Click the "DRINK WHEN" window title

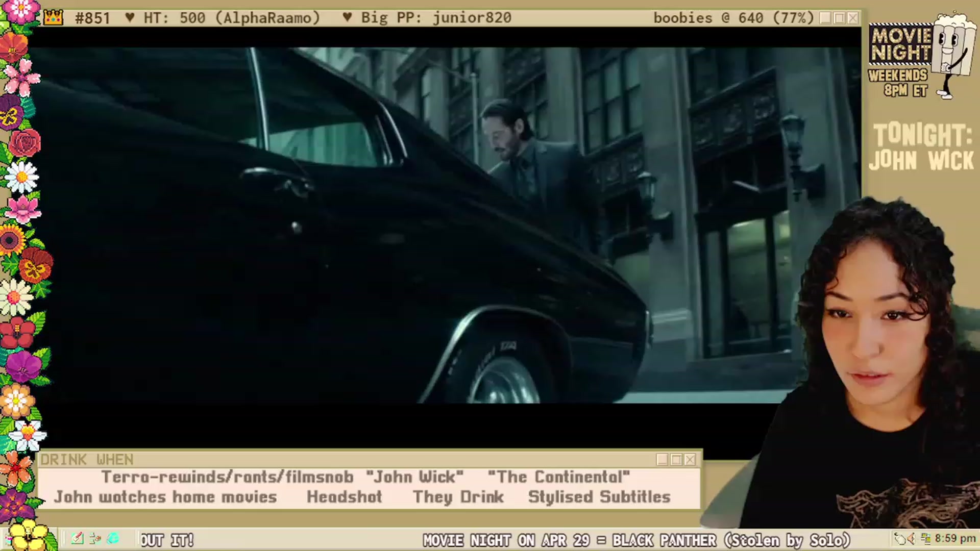[87, 460]
